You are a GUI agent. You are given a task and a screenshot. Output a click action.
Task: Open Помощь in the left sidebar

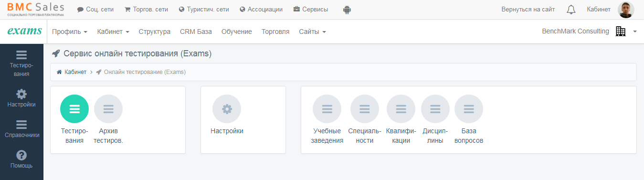click(21, 159)
